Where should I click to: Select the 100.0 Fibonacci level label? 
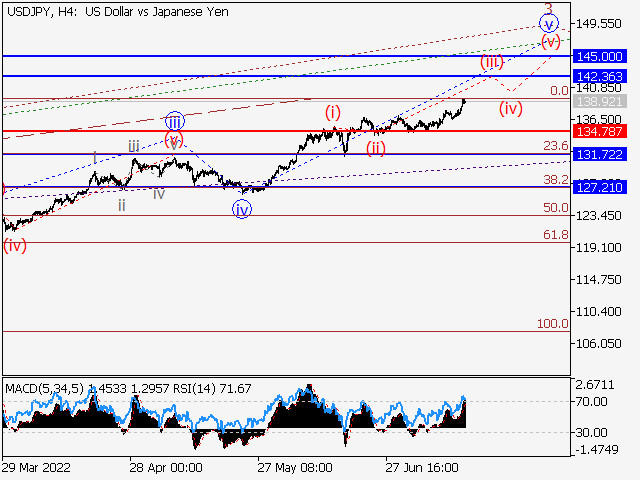(552, 324)
